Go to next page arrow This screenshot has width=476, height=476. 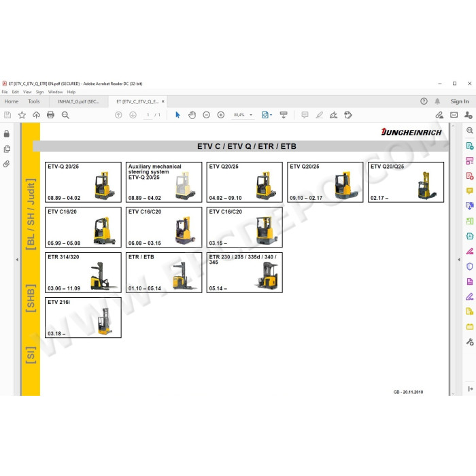point(133,115)
